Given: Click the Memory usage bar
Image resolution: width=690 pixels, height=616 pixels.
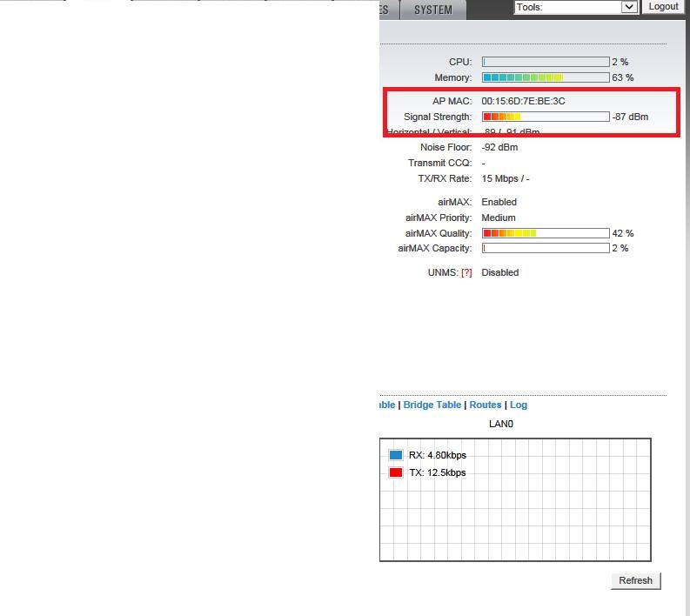Looking at the screenshot, I should tap(546, 77).
